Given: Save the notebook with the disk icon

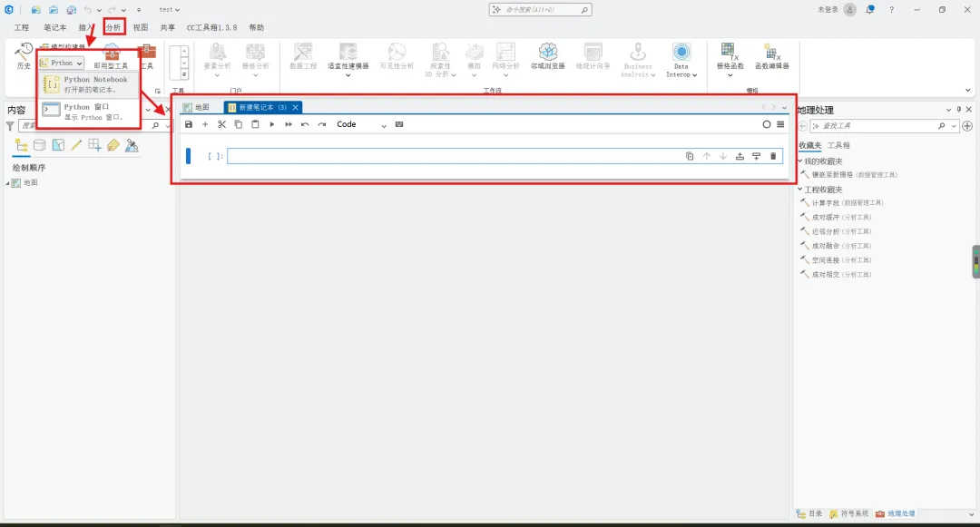Looking at the screenshot, I should click(x=189, y=124).
